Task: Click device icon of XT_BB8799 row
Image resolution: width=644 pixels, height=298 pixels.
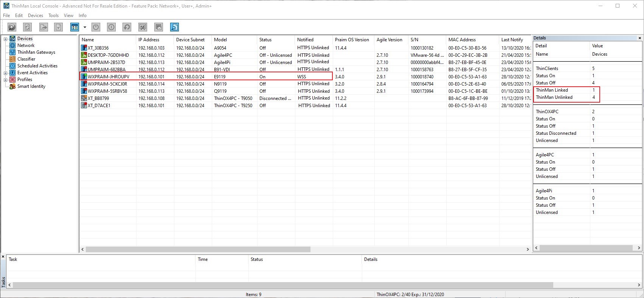Action: pyautogui.click(x=84, y=98)
